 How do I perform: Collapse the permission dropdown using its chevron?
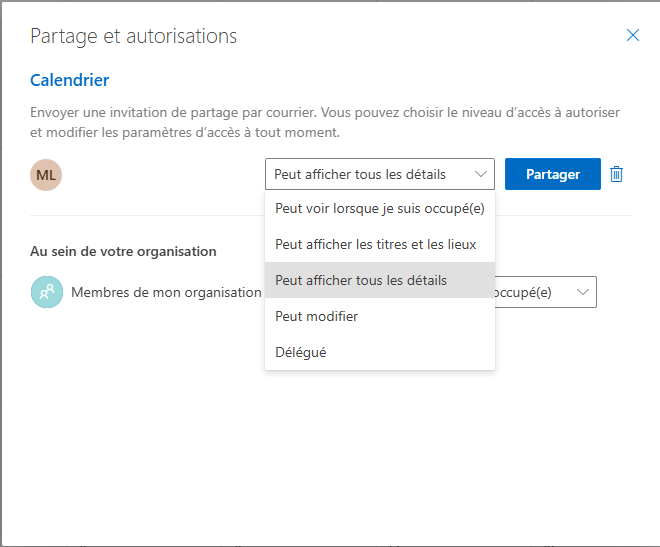pos(480,174)
